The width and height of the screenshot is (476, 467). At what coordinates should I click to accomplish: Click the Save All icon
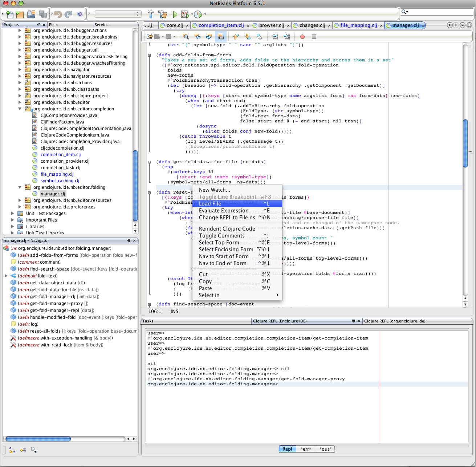tap(43, 14)
